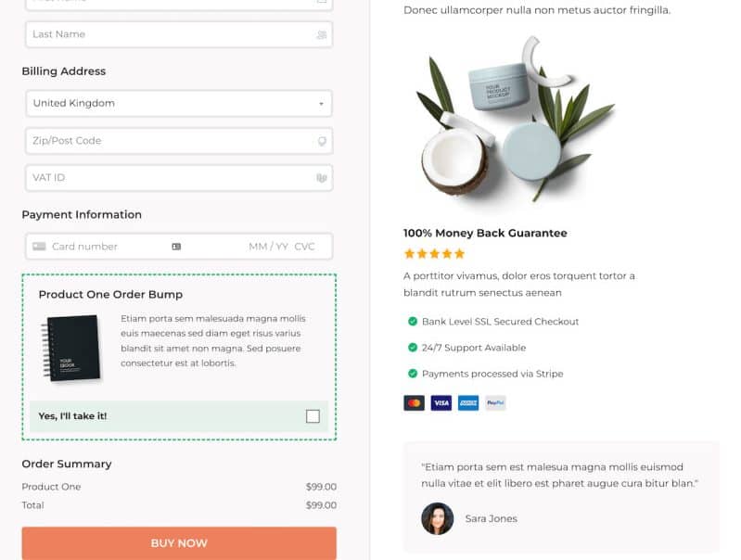Click into the Zip/Post Code field
741x560 pixels.
[x=179, y=141]
